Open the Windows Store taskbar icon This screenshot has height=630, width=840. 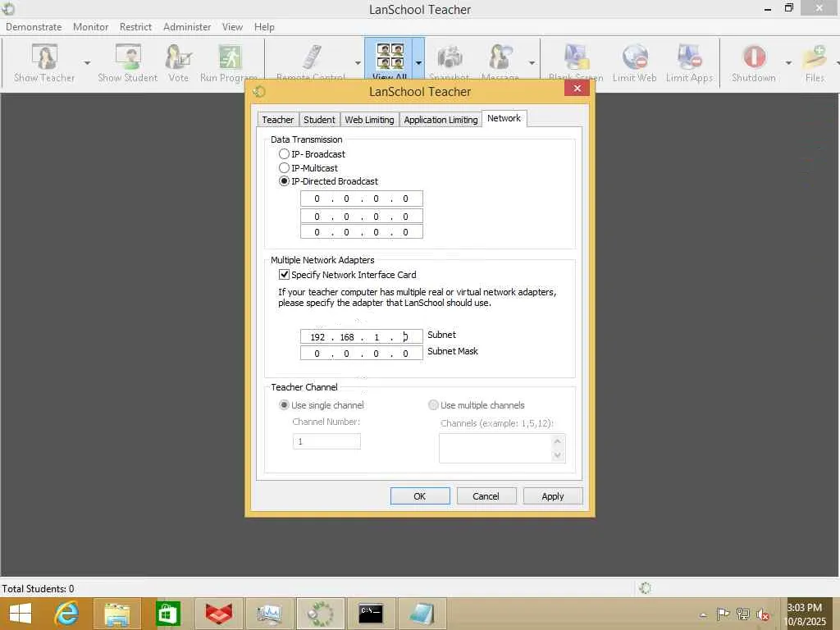coord(168,614)
